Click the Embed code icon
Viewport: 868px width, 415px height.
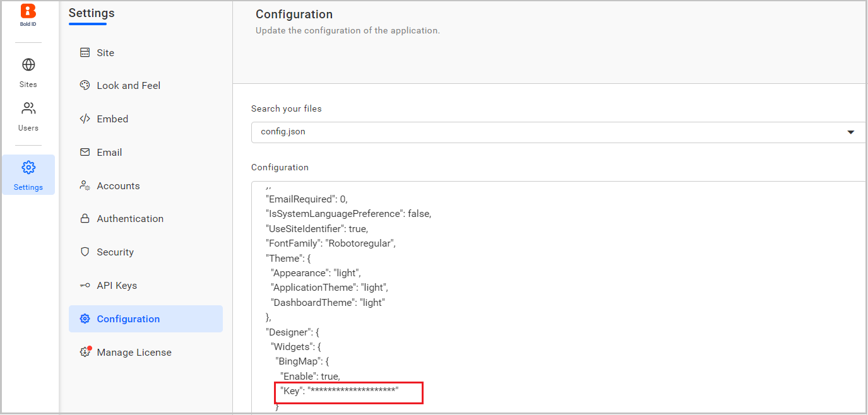(x=85, y=119)
